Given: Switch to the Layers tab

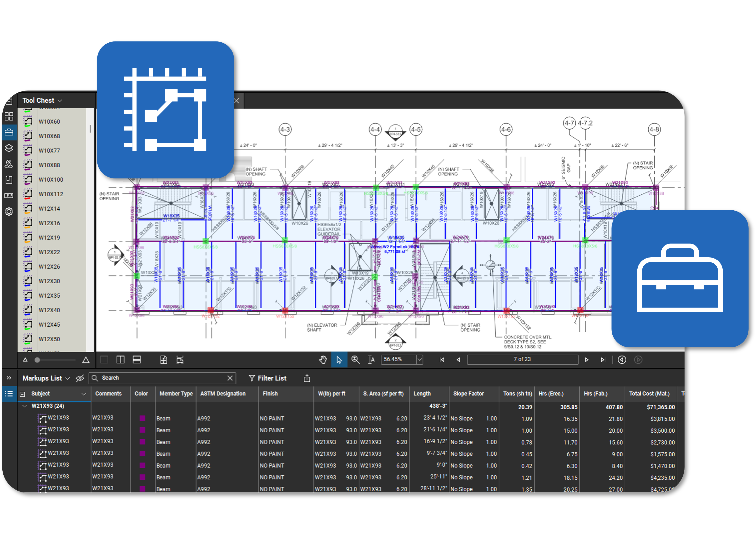Looking at the screenshot, I should (x=9, y=148).
